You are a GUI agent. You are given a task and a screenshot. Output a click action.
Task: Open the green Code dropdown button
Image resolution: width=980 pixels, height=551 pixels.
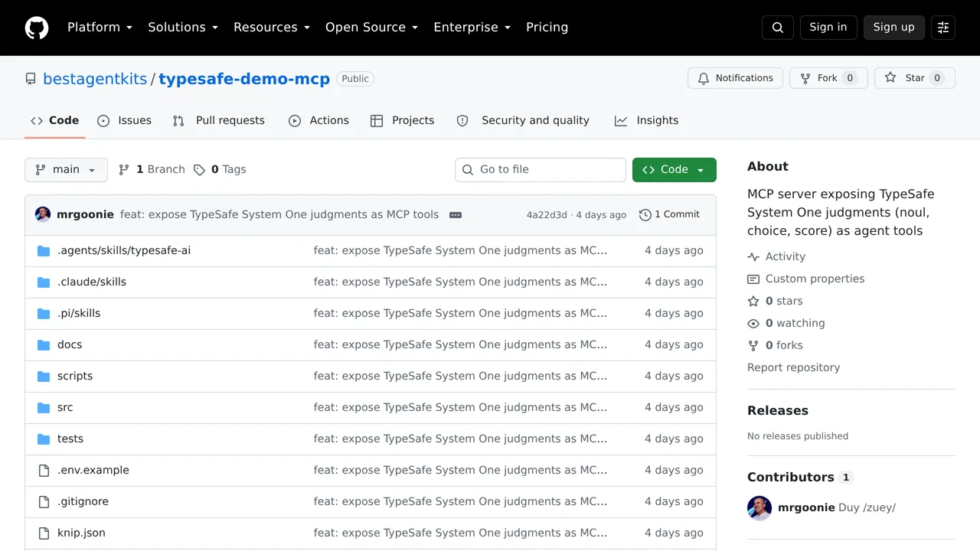[675, 170]
